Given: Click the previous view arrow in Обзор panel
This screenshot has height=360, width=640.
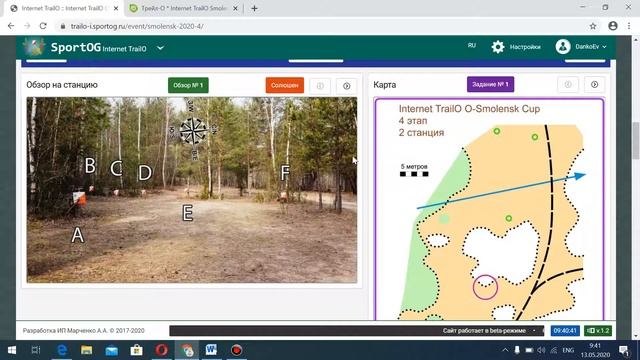Looking at the screenshot, I should 320,86.
